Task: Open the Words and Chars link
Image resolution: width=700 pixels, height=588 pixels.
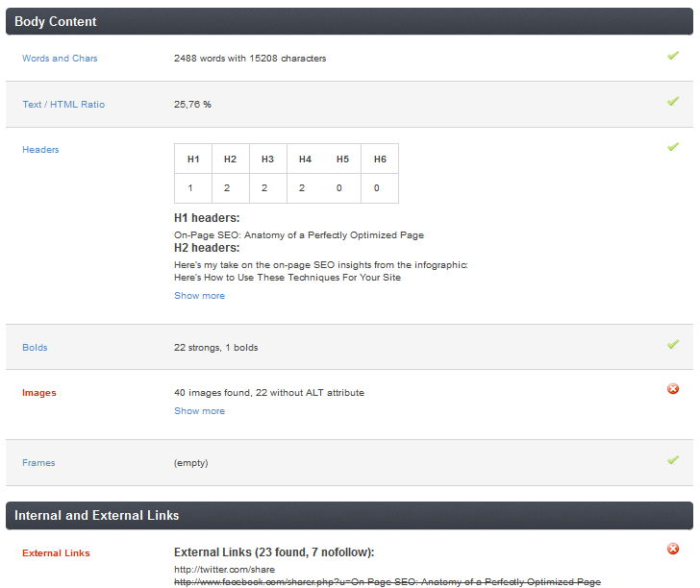Action: point(60,59)
